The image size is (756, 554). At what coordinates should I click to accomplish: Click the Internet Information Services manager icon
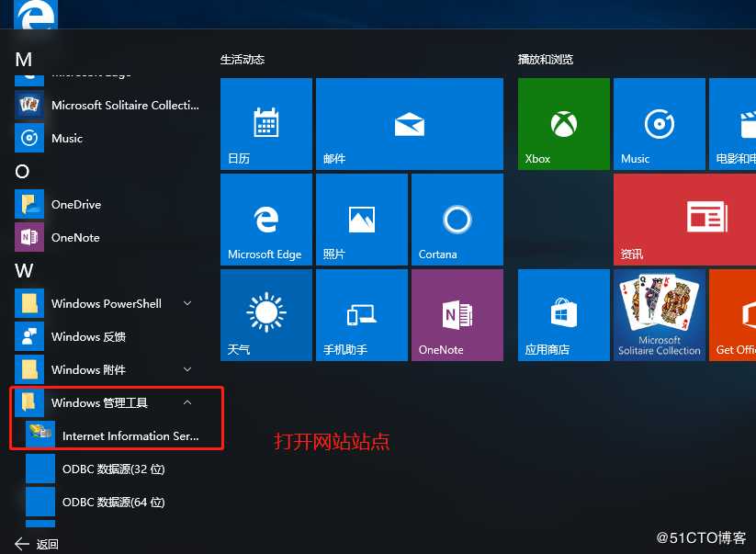[x=40, y=435]
